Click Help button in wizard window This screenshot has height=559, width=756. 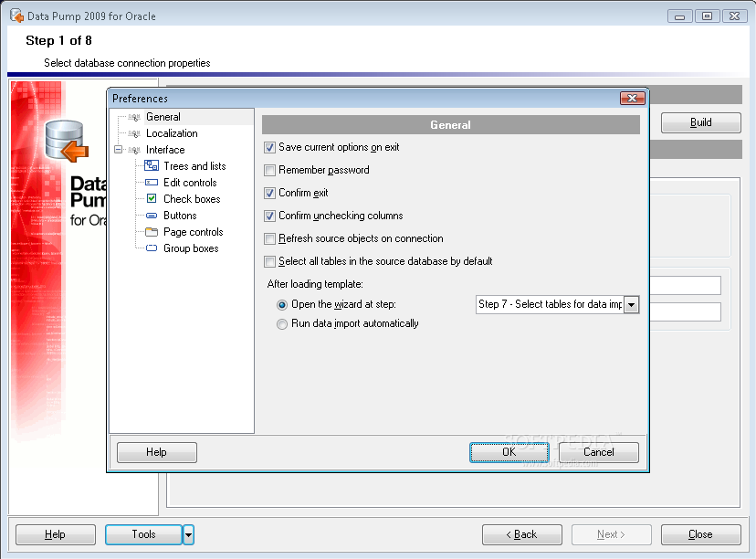[56, 535]
